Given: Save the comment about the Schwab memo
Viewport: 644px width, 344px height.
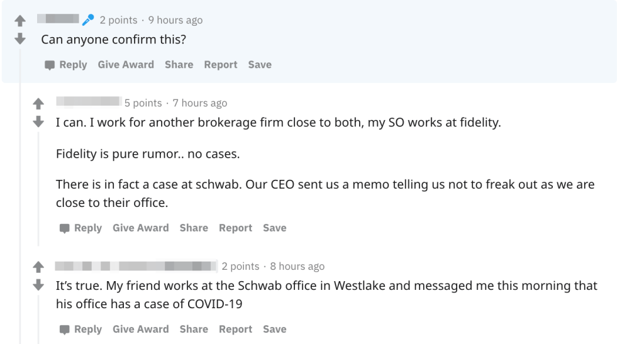Looking at the screenshot, I should (274, 228).
